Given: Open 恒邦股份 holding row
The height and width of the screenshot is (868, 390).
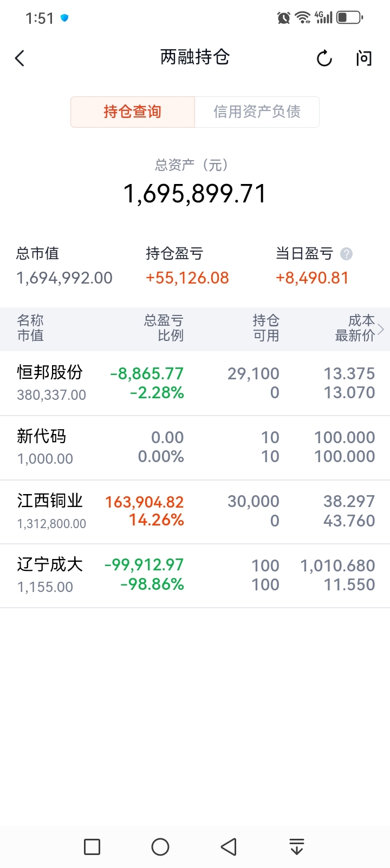Looking at the screenshot, I should pyautogui.click(x=195, y=383).
